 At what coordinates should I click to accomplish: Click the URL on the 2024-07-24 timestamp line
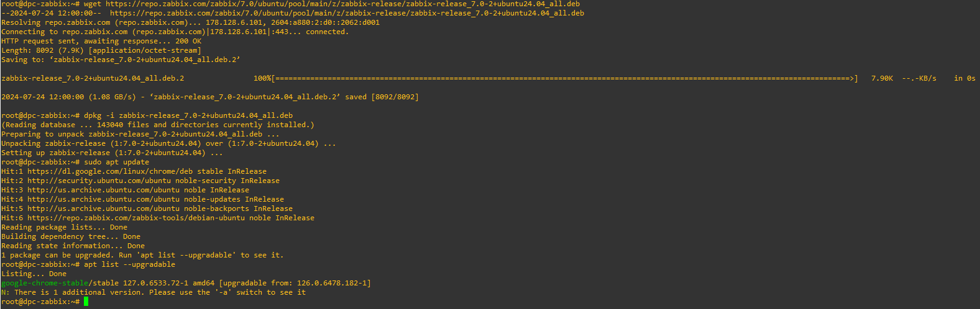click(347, 13)
